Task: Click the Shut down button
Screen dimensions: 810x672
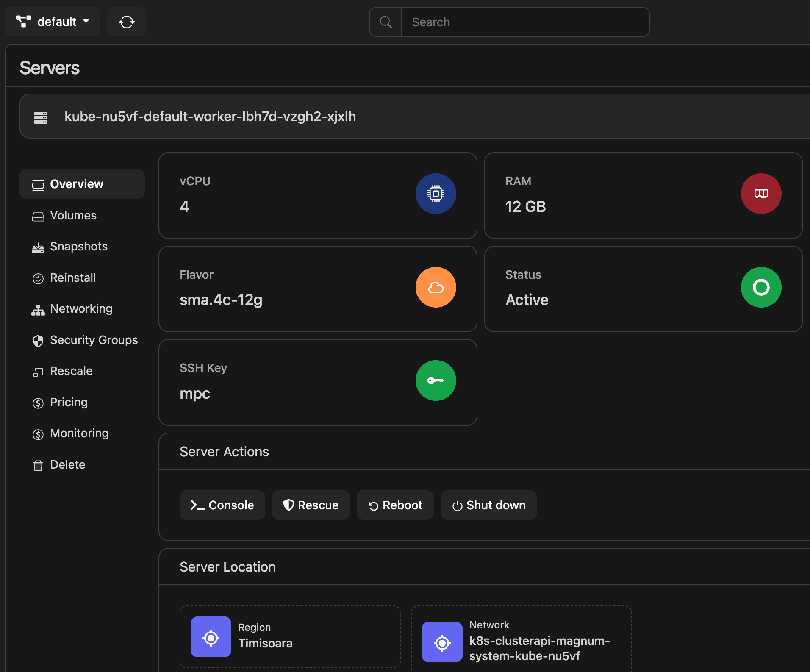Action: click(x=488, y=505)
